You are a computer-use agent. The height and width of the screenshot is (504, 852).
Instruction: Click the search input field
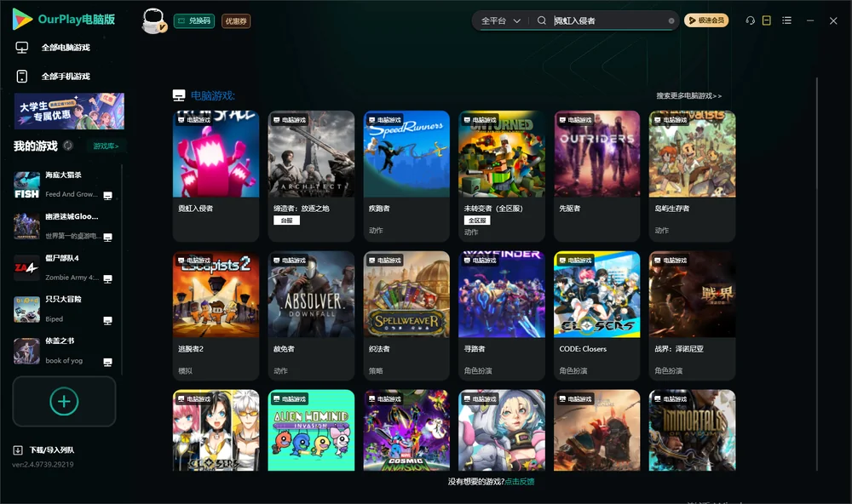608,20
